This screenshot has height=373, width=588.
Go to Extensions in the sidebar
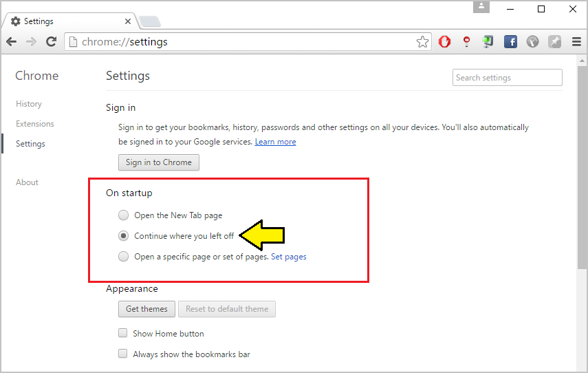[35, 124]
